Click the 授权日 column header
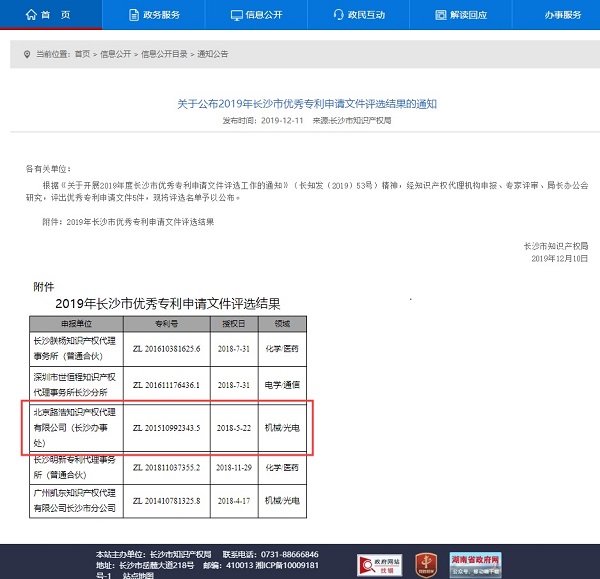600x579 pixels. (x=234, y=324)
